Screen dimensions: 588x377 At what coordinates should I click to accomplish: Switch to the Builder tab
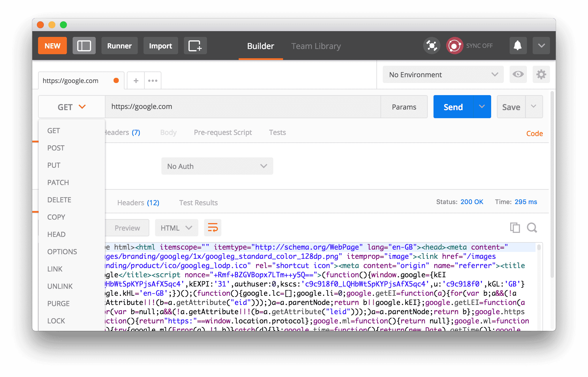(x=261, y=46)
